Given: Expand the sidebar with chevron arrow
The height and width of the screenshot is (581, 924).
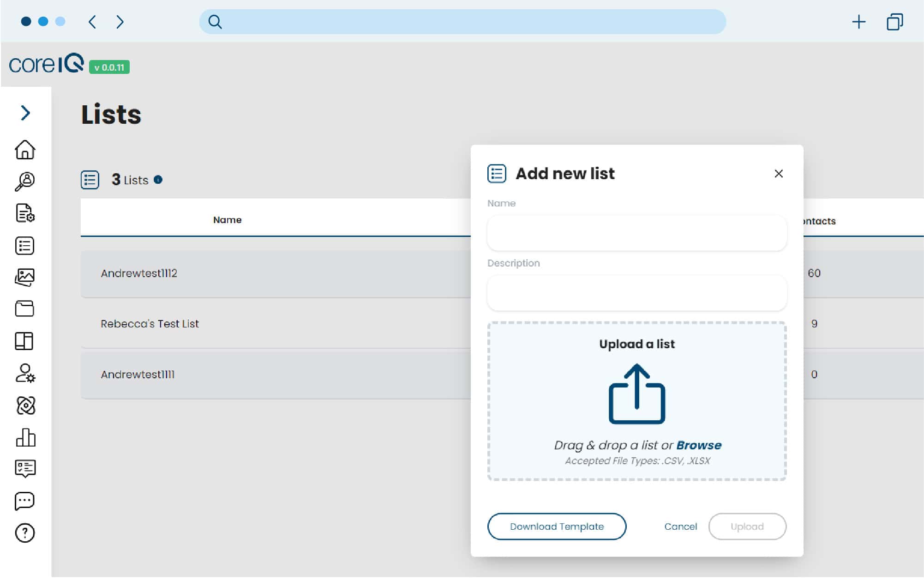Looking at the screenshot, I should [x=25, y=113].
